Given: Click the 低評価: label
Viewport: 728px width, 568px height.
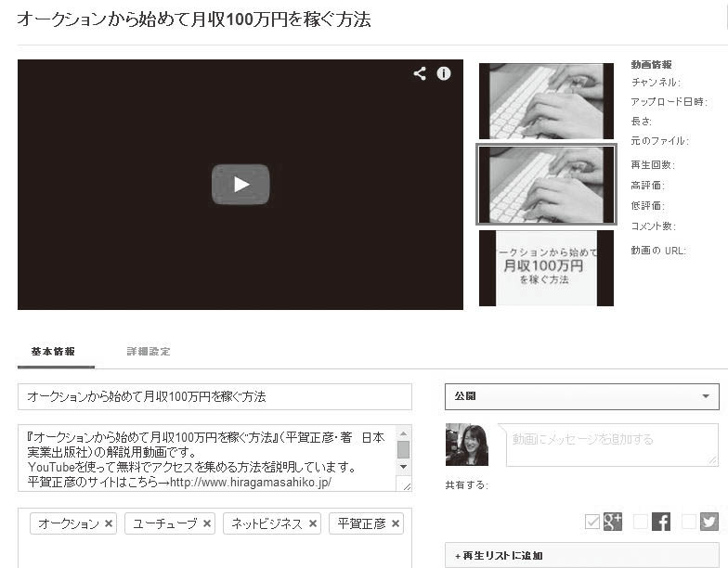Looking at the screenshot, I should coord(648,206).
